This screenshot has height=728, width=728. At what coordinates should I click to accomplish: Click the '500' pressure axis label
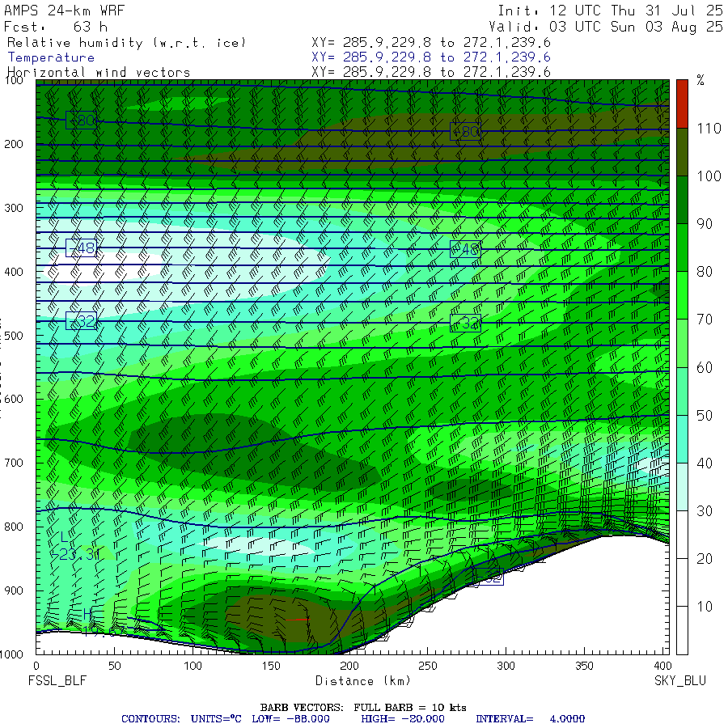14,336
